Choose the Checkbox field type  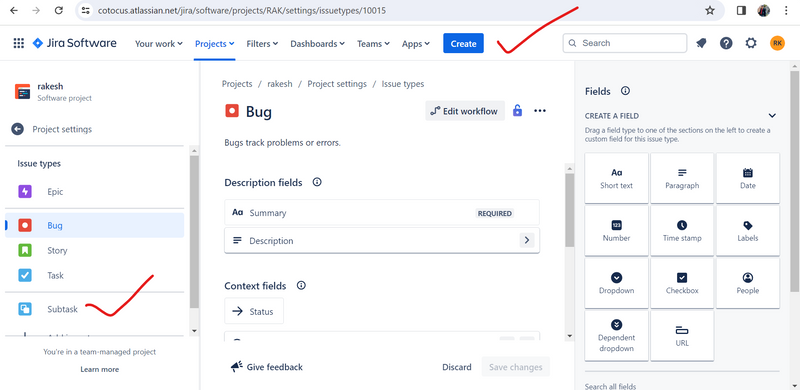click(x=682, y=283)
